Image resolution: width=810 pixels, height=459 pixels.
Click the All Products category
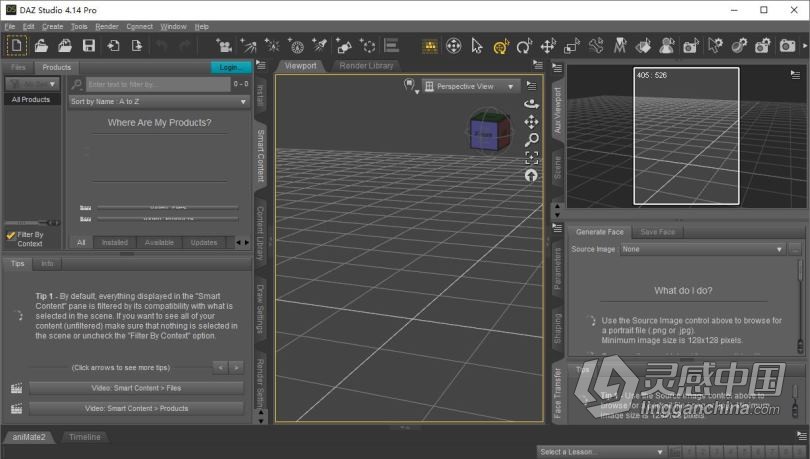pyautogui.click(x=31, y=100)
